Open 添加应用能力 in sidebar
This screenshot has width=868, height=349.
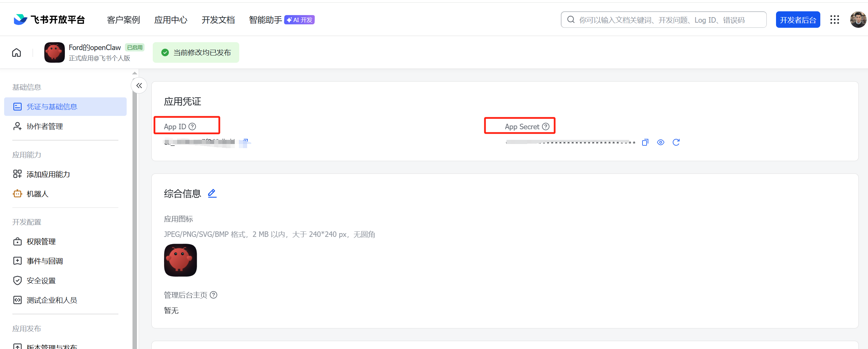(x=65, y=174)
